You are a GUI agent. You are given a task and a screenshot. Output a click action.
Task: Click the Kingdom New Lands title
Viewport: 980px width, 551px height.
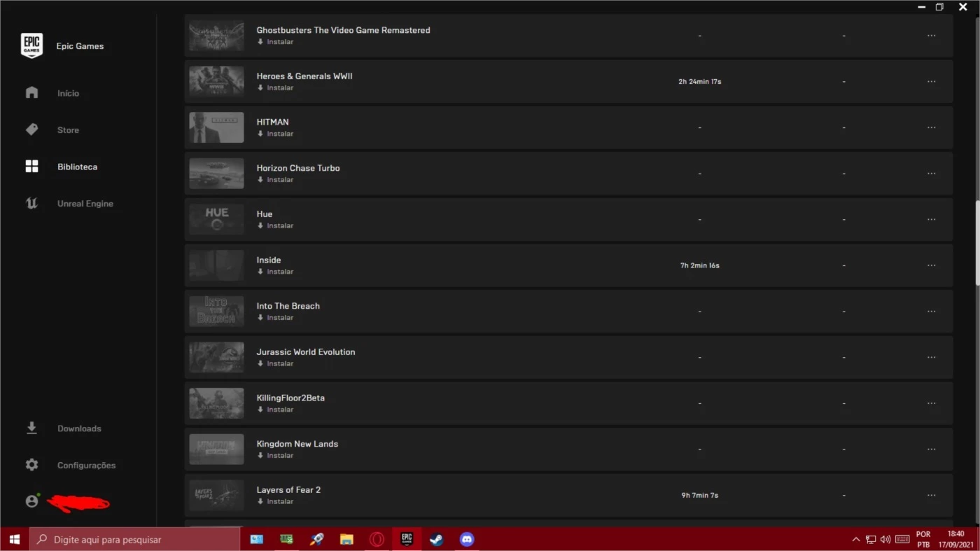pyautogui.click(x=297, y=444)
